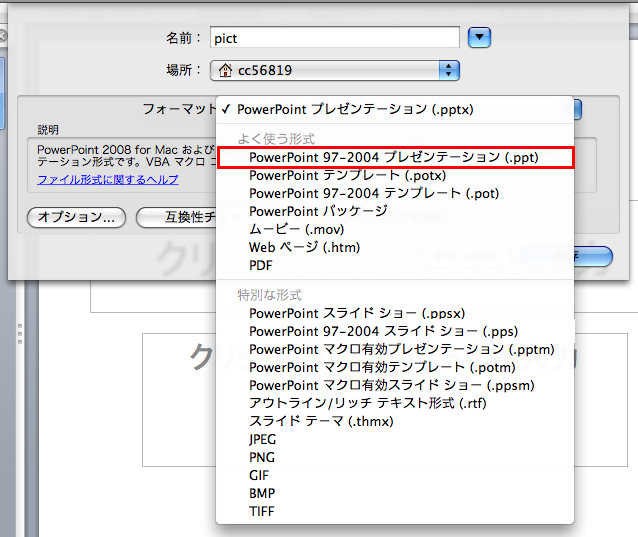The image size is (638, 537).
Task: Choose PNG image format
Action: [395, 457]
